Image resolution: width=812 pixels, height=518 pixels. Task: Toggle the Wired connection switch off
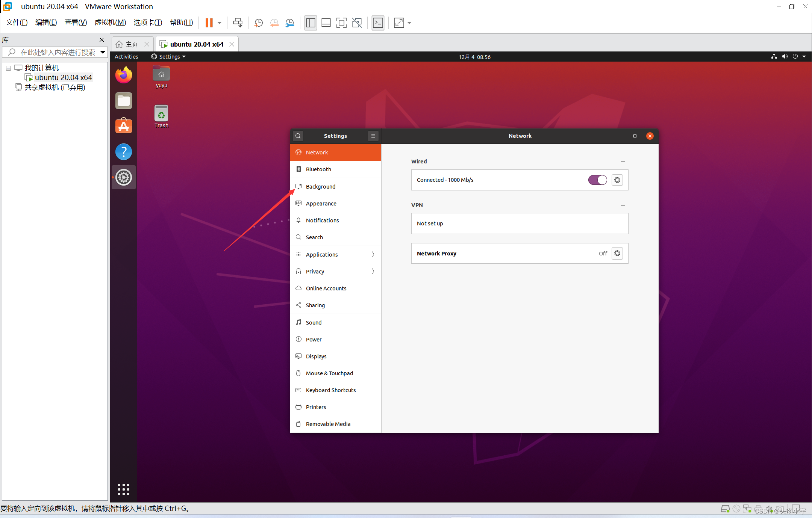597,180
